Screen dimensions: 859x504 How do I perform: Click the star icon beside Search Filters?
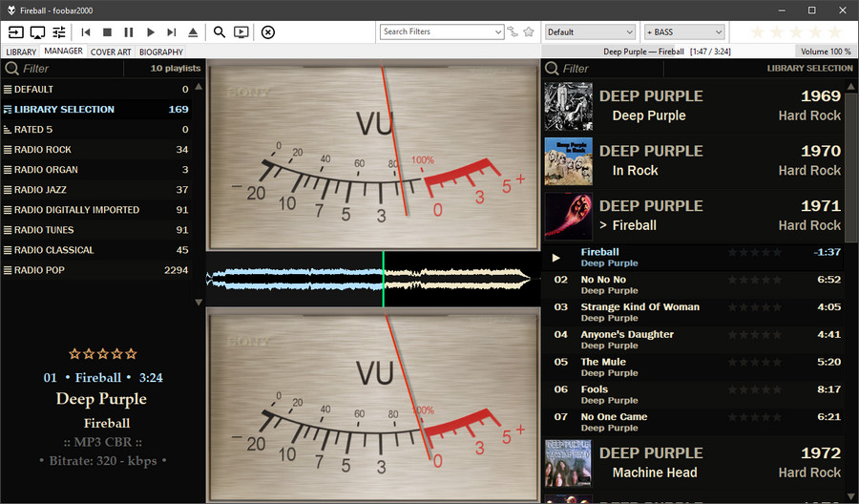(529, 31)
